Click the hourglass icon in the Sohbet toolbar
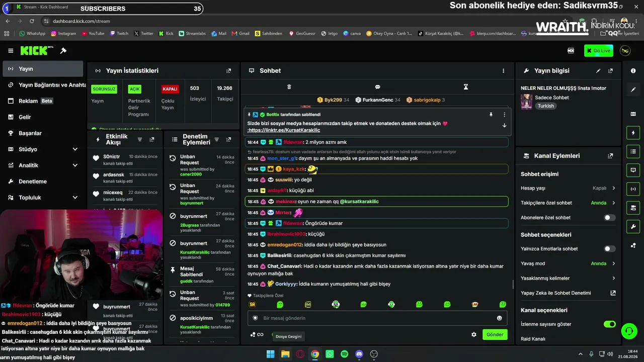The height and width of the screenshot is (362, 644). (x=465, y=87)
